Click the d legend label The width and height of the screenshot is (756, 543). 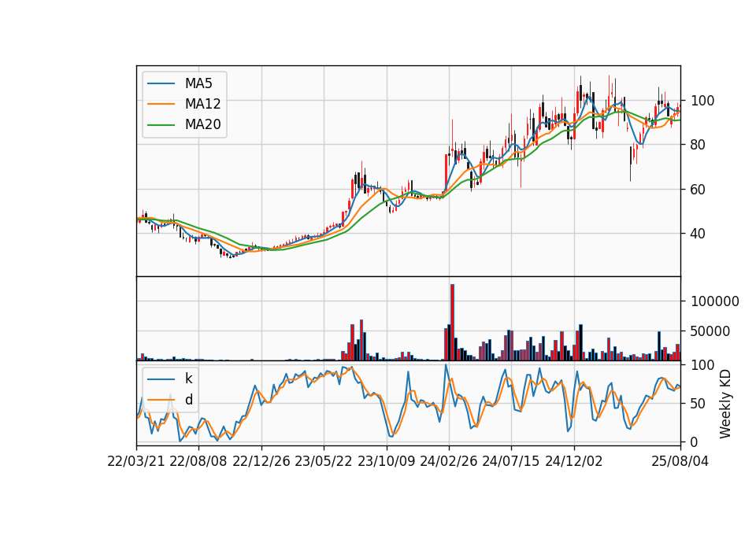188,400
